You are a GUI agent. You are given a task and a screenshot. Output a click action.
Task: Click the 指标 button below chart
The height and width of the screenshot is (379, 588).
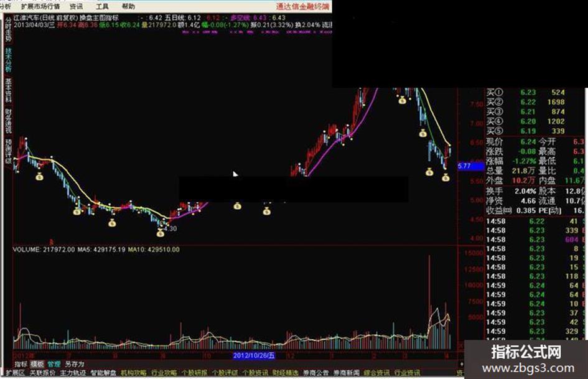(21, 364)
